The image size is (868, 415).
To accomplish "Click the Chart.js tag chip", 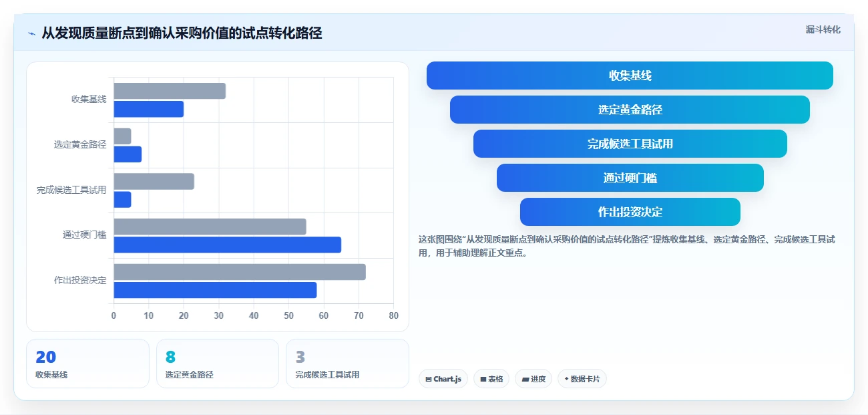I will pyautogui.click(x=443, y=379).
